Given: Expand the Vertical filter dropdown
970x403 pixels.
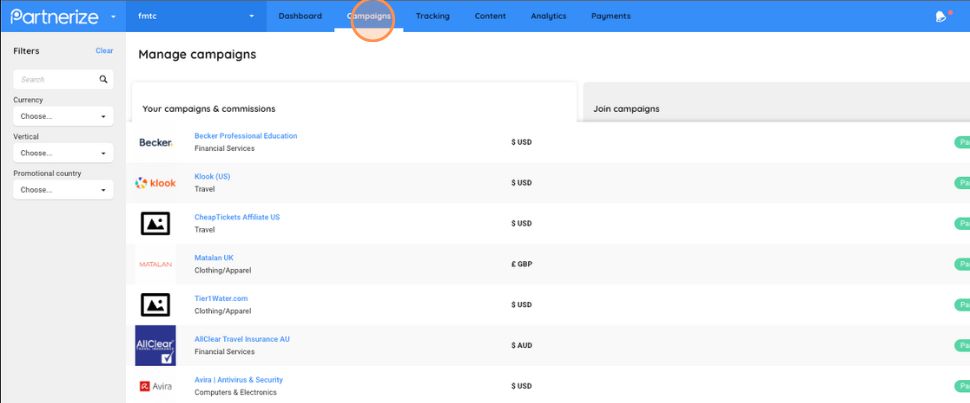Looking at the screenshot, I should 63,153.
